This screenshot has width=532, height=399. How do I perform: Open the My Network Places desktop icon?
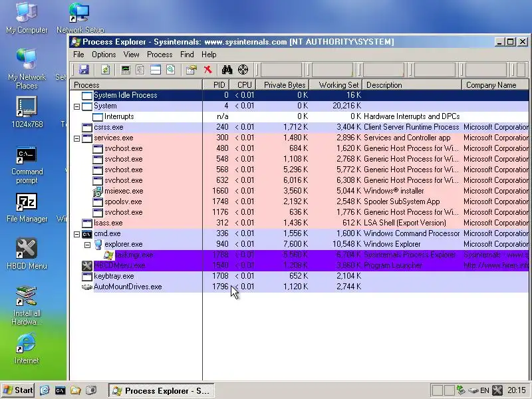(27, 69)
